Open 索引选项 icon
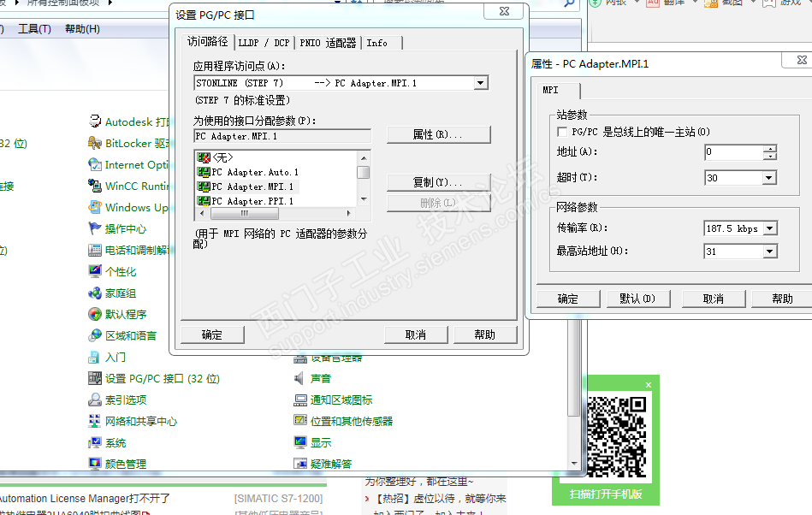Screen dimensions: 812x515 click(x=95, y=400)
